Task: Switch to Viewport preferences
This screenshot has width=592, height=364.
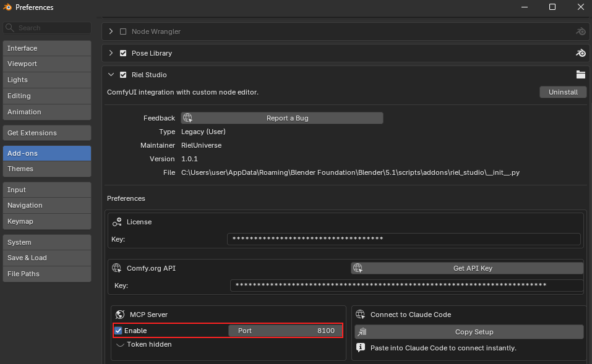Action: (47, 64)
